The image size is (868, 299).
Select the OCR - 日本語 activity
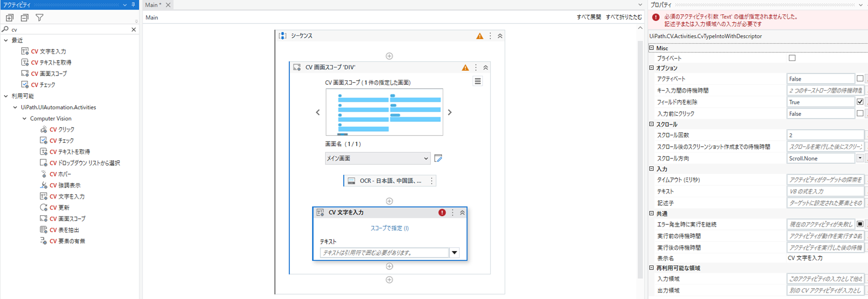(x=390, y=181)
